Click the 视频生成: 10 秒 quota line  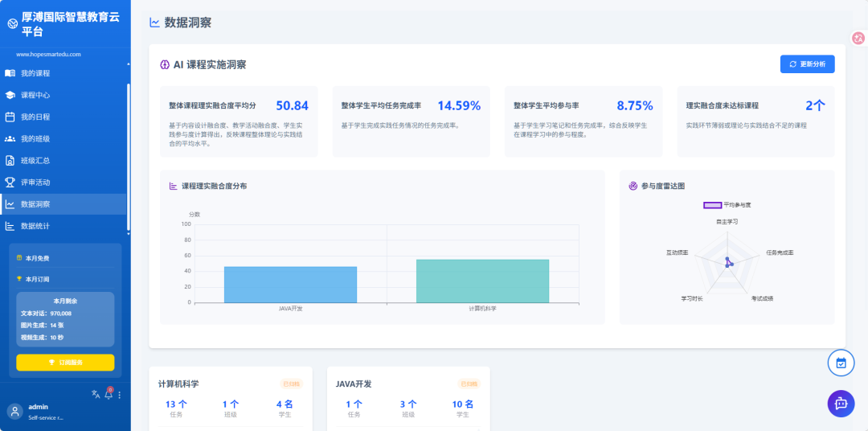coord(42,338)
